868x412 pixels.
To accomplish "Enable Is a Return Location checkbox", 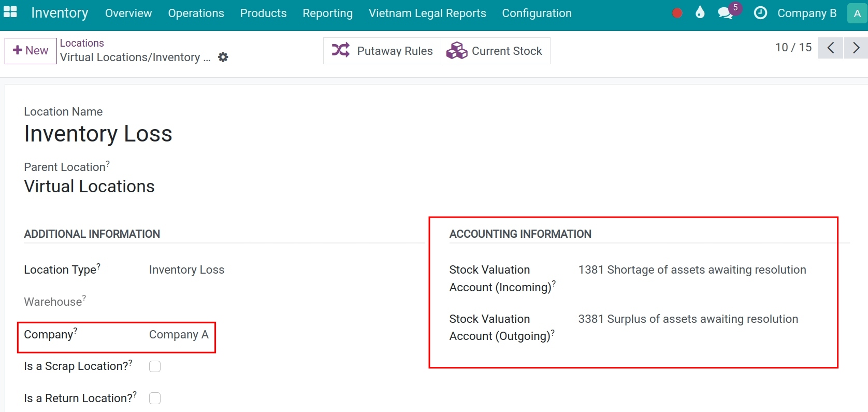I will point(155,398).
